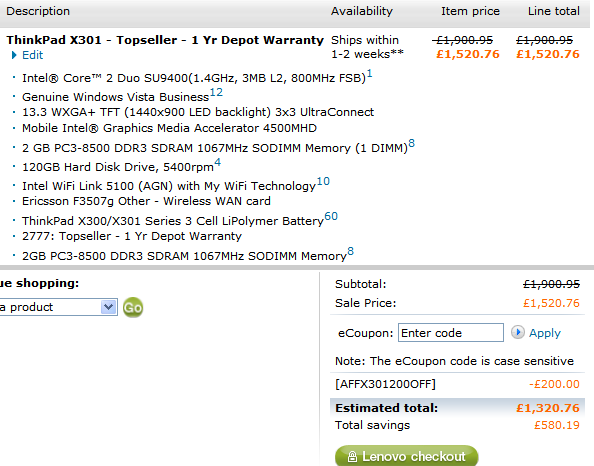This screenshot has width=594, height=466.
Task: Click the Sale Price £1,520.76 amount
Action: pos(551,303)
